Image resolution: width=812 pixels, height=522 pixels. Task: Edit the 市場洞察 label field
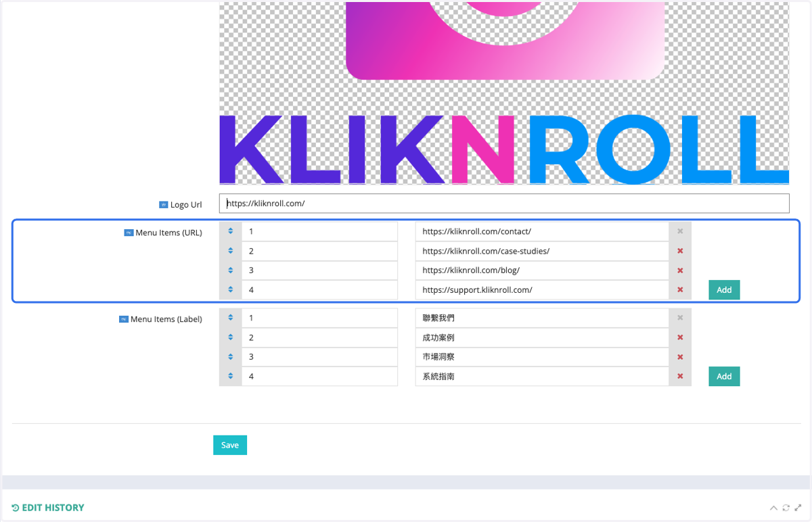click(x=542, y=357)
